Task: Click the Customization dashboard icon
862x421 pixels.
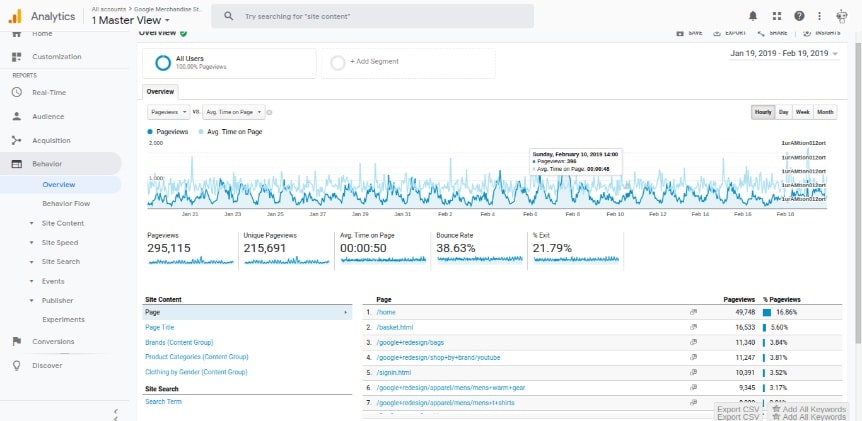Action: pyautogui.click(x=16, y=57)
